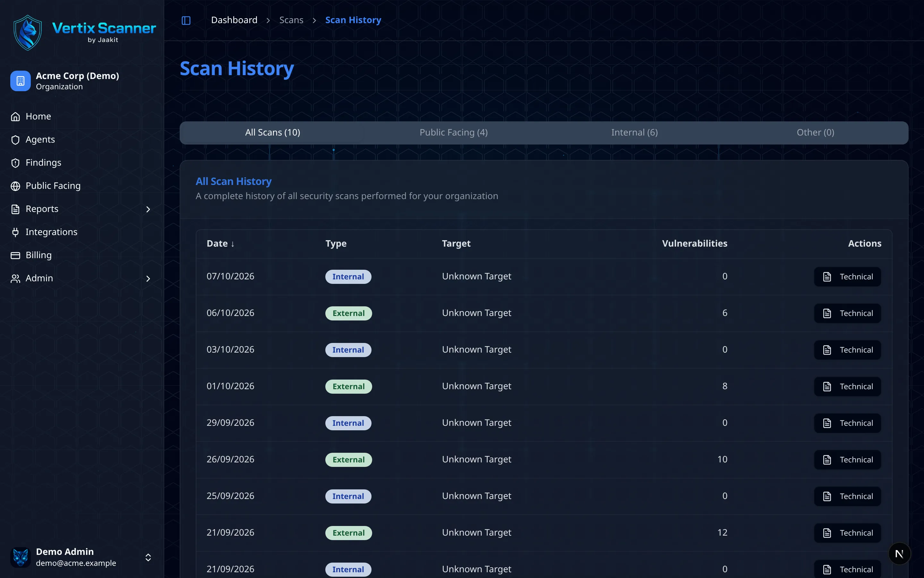Click the Vulnerabilities column header

pos(695,243)
